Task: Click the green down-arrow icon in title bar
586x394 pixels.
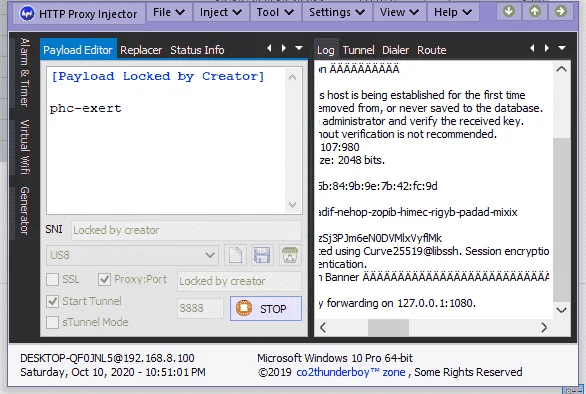Action: click(509, 11)
